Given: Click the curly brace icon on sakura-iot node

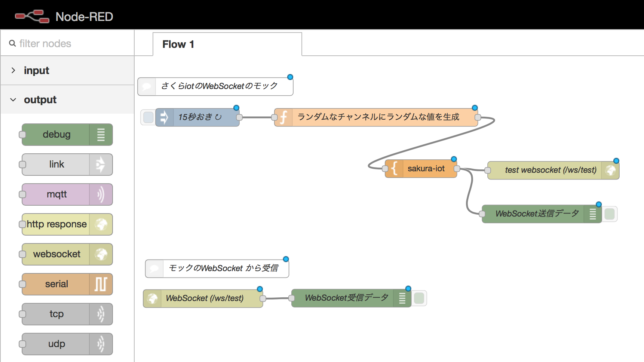Looking at the screenshot, I should point(394,169).
